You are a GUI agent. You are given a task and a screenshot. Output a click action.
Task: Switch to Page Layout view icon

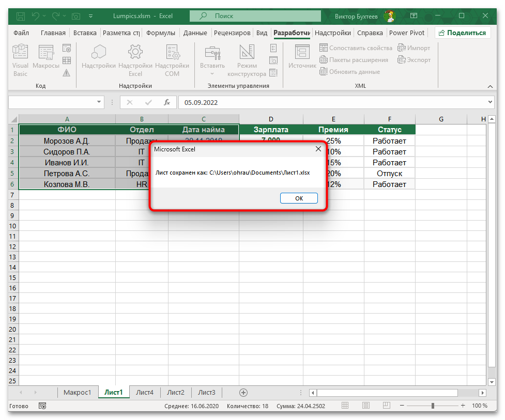pyautogui.click(x=366, y=406)
